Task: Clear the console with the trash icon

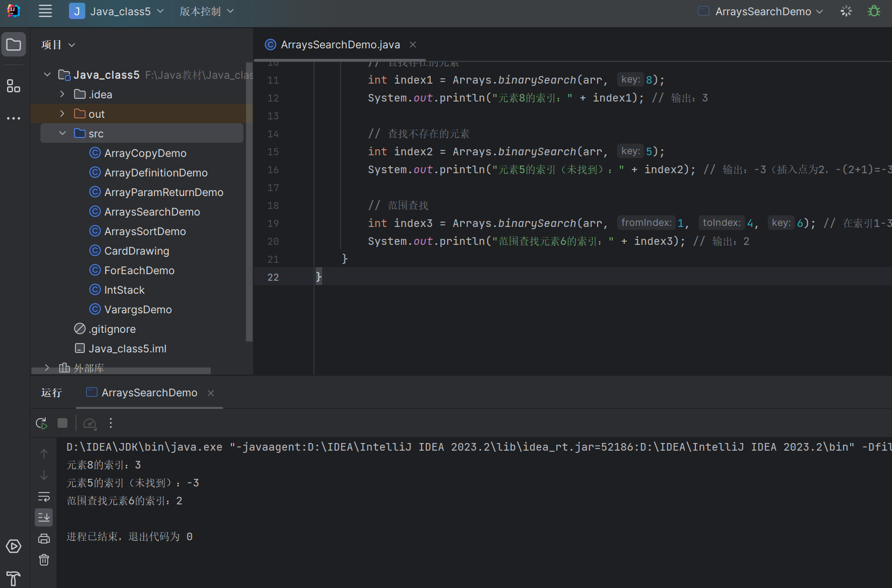Action: (44, 560)
